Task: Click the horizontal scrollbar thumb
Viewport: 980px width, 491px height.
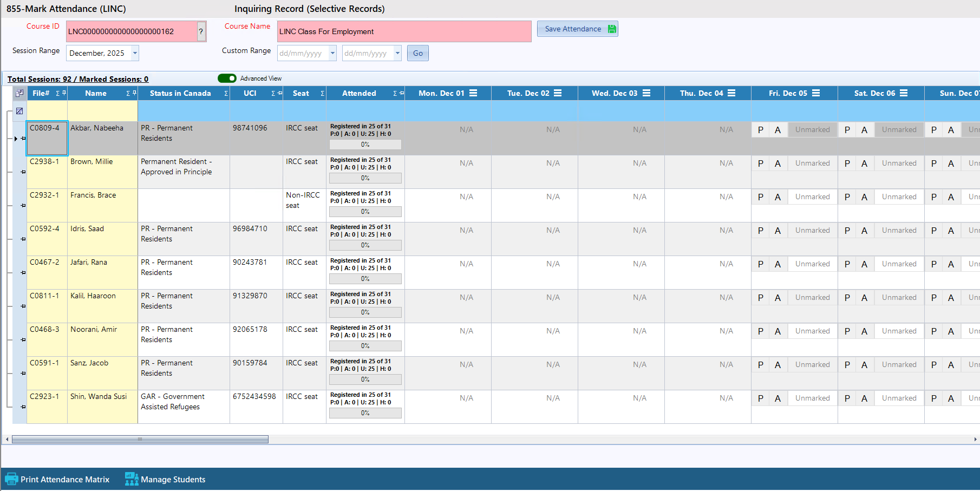Action: tap(140, 440)
